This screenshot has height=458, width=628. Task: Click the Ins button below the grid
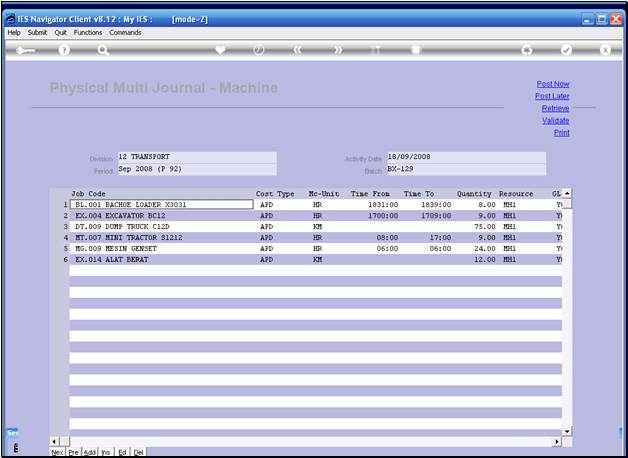[x=106, y=452]
